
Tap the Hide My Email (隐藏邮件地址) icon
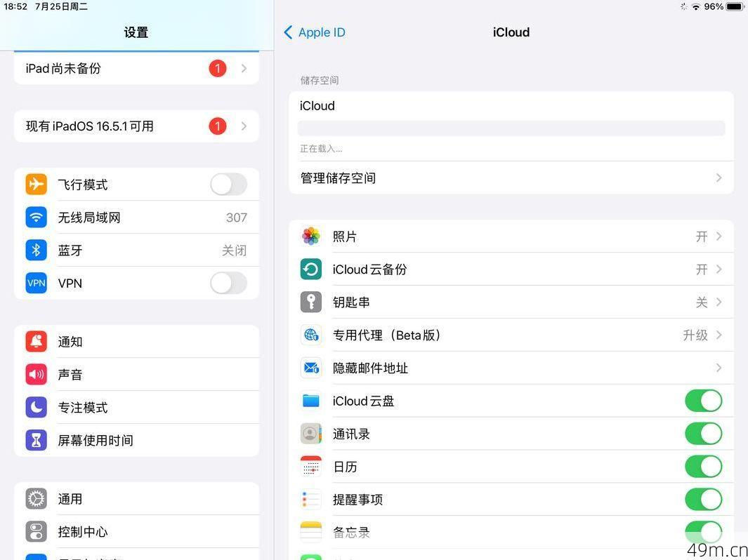point(311,368)
